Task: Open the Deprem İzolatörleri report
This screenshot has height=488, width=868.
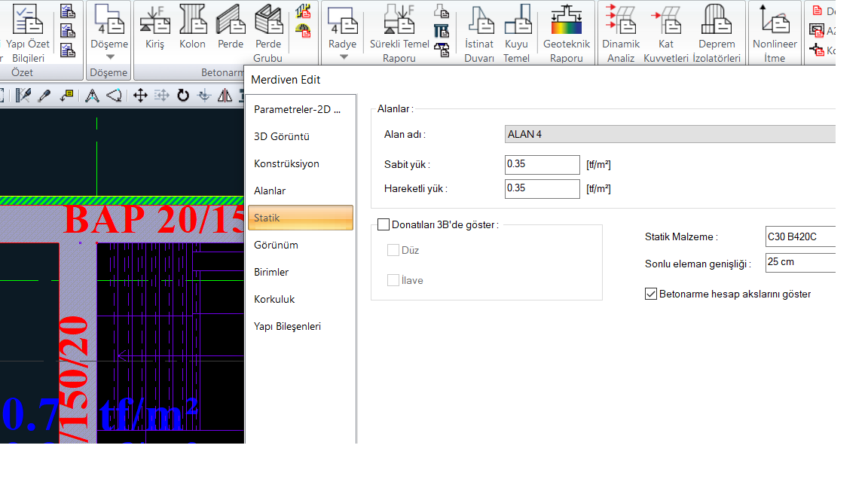Action: [717, 32]
